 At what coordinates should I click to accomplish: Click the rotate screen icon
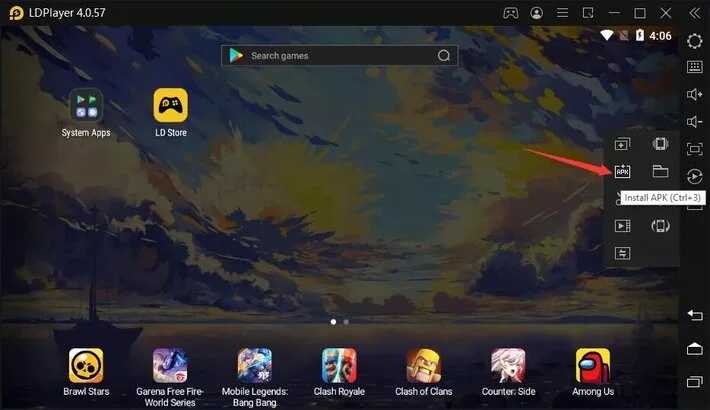[660, 226]
